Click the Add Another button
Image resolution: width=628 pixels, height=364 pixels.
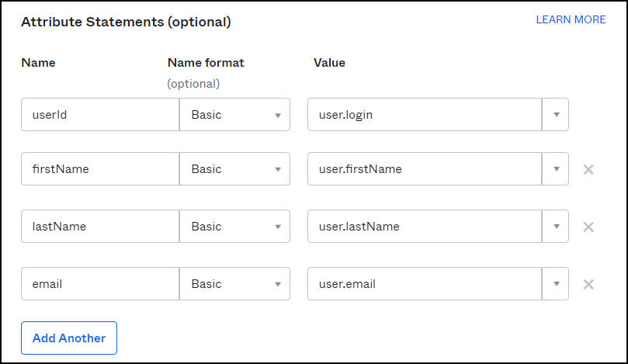pyautogui.click(x=69, y=338)
